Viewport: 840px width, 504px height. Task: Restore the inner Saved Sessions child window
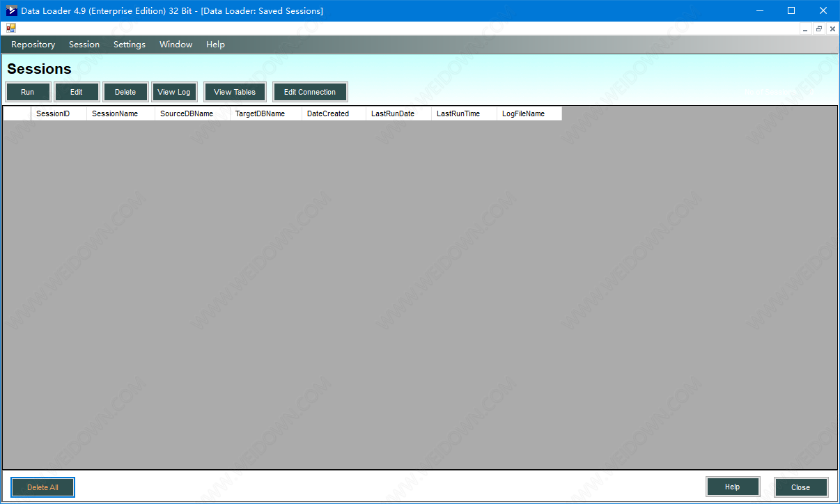click(819, 29)
